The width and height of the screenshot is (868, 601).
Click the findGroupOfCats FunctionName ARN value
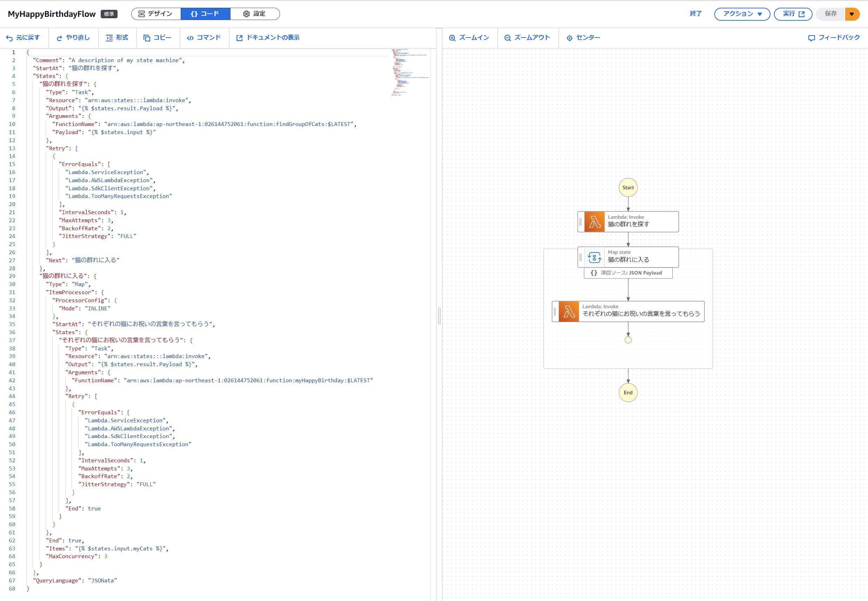(229, 124)
